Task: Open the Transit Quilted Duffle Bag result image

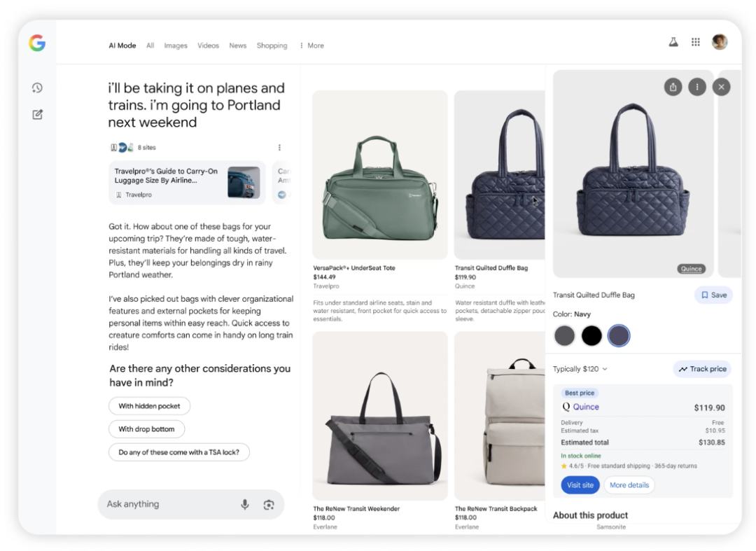Action: pos(500,175)
